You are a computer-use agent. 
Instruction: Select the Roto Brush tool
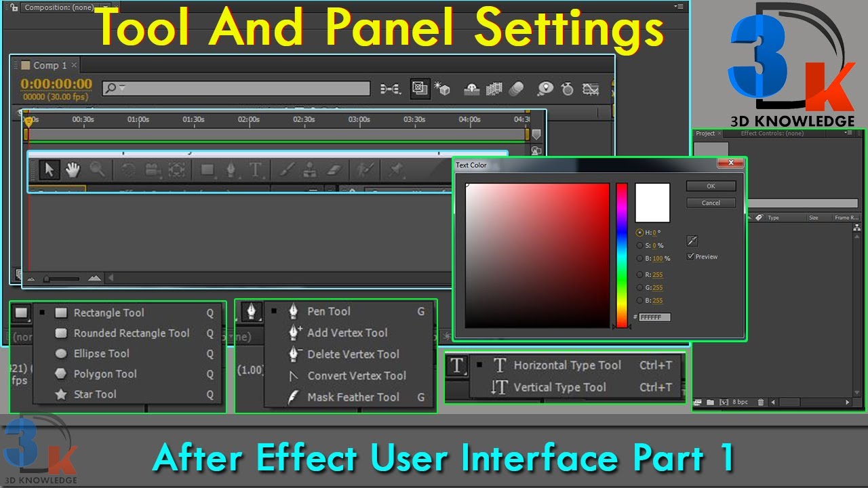pyautogui.click(x=366, y=169)
